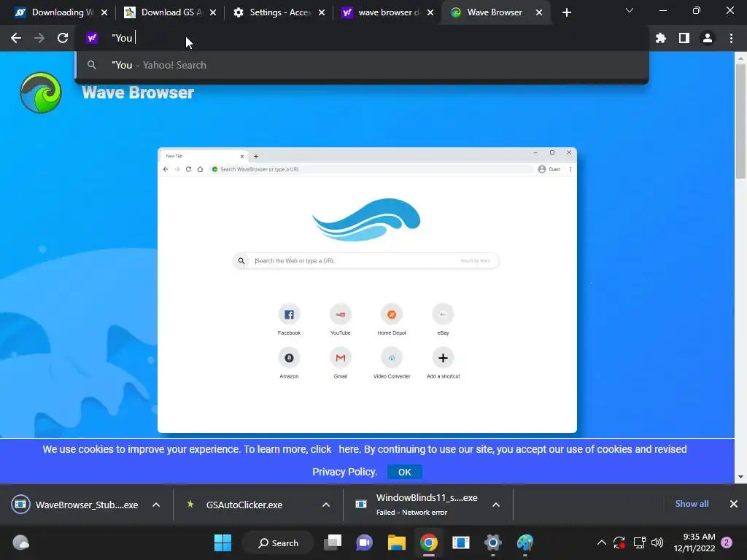Viewport: 747px width, 560px height.
Task: Open the Privacy Policy link
Action: click(344, 472)
